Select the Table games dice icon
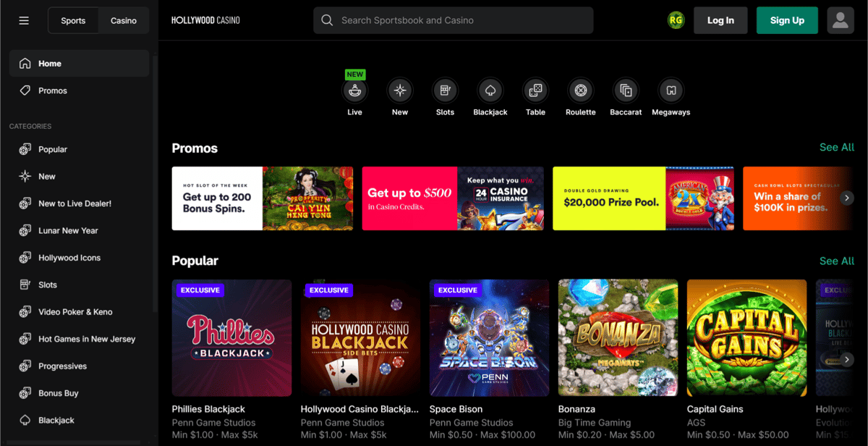Viewport: 868px width, 446px height. (x=535, y=91)
